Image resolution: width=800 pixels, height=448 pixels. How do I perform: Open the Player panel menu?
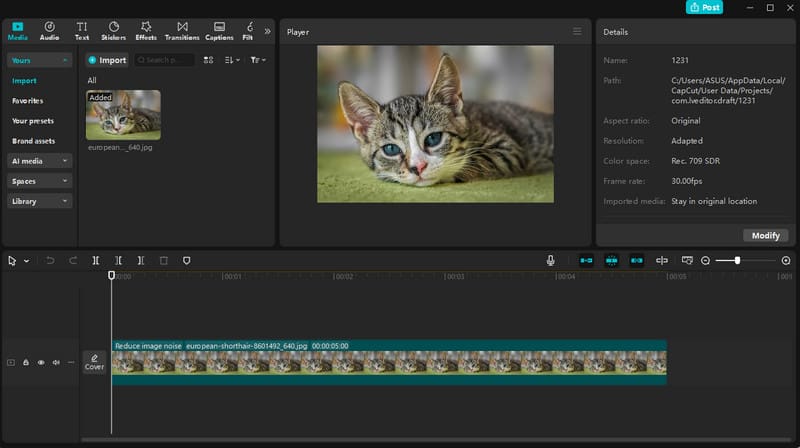tap(577, 32)
